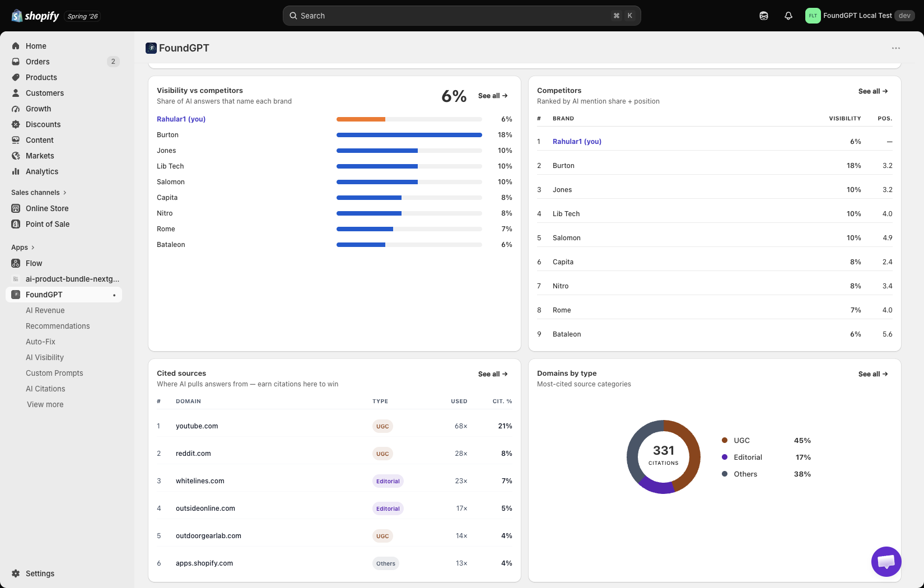
Task: Click the 331 citations donut center
Action: (664, 456)
